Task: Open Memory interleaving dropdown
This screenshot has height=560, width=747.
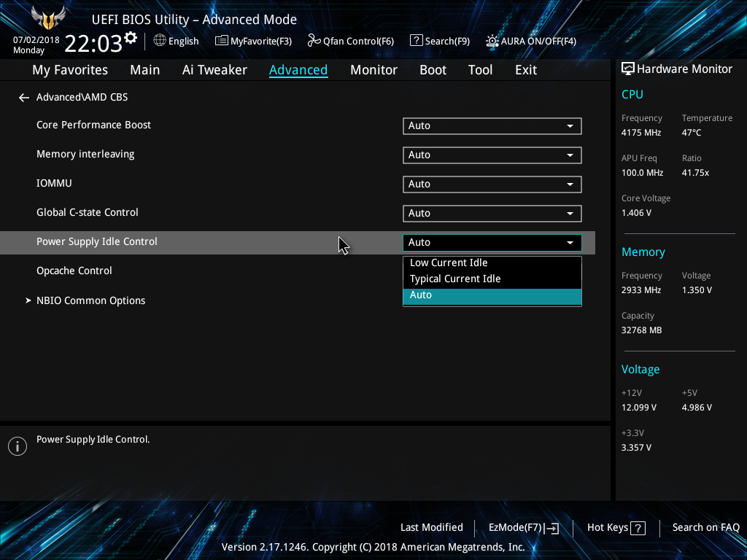Action: pos(492,155)
